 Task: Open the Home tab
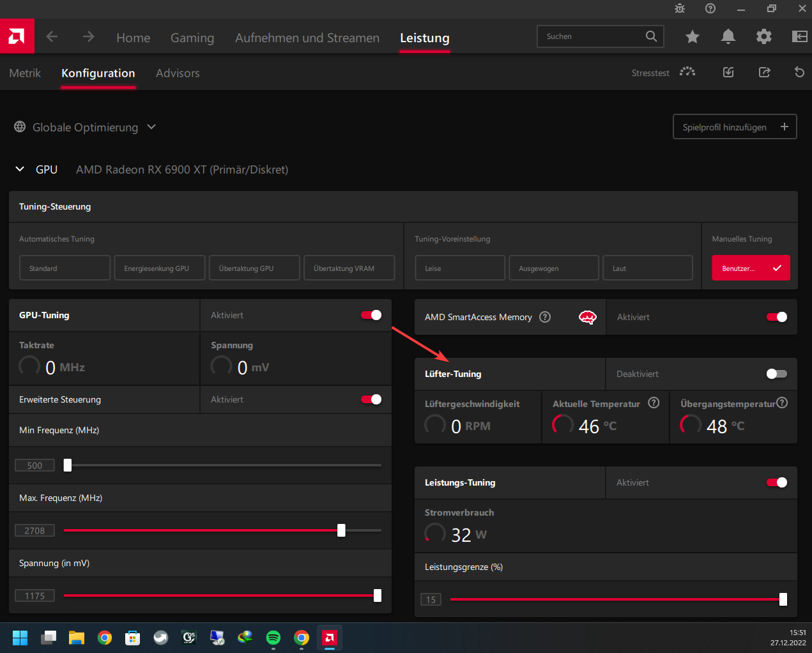coord(134,38)
